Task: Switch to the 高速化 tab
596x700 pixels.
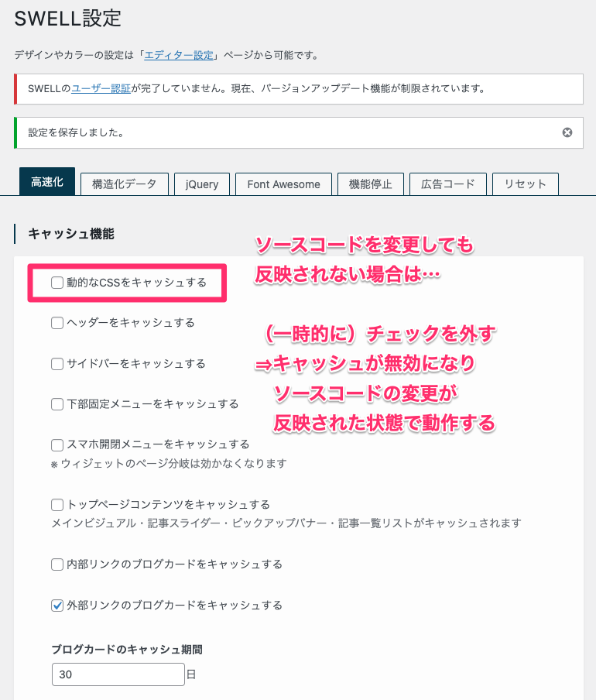Action: 47,182
